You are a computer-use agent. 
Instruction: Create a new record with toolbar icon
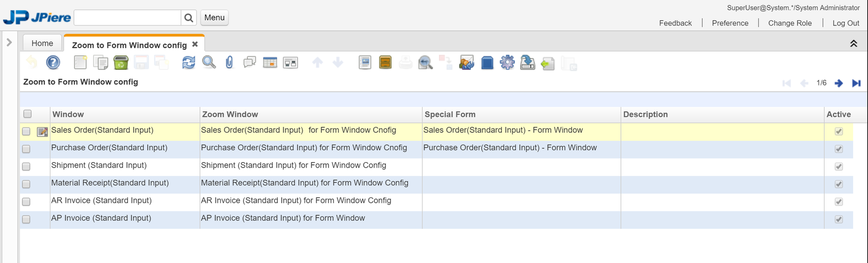point(80,63)
